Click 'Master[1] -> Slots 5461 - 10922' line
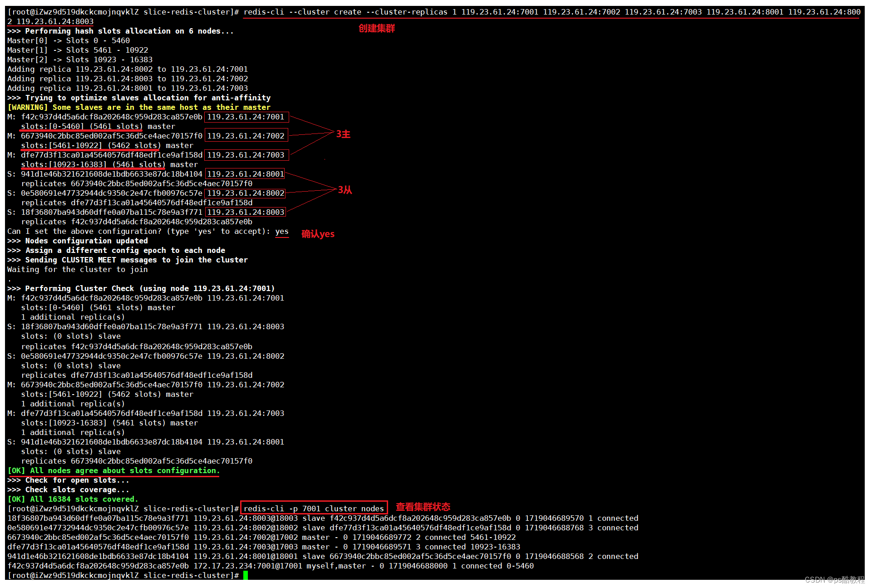 coord(78,50)
